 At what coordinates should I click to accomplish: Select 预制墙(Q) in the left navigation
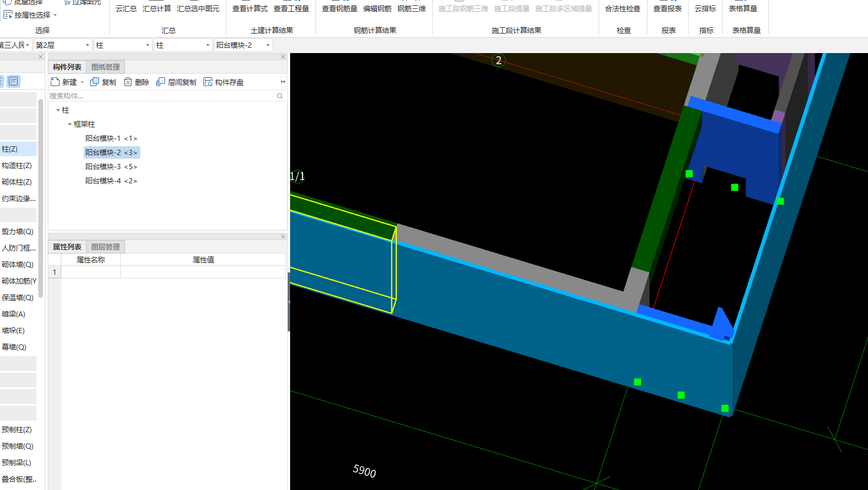pyautogui.click(x=18, y=446)
